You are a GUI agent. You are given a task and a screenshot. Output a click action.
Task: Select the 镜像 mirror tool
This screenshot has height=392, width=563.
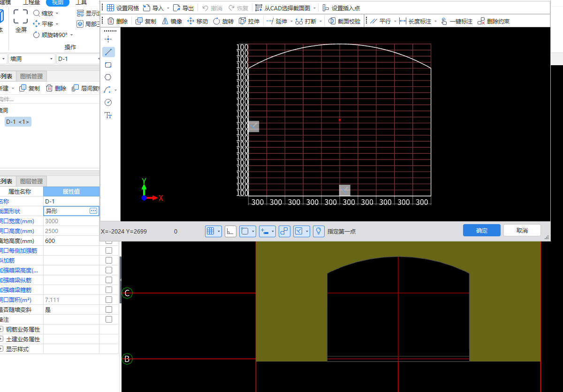(x=172, y=21)
